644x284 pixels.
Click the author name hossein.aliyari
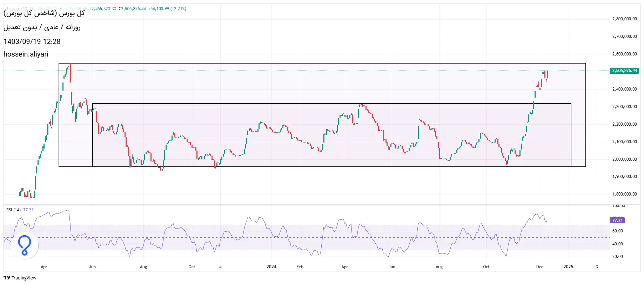[26, 54]
